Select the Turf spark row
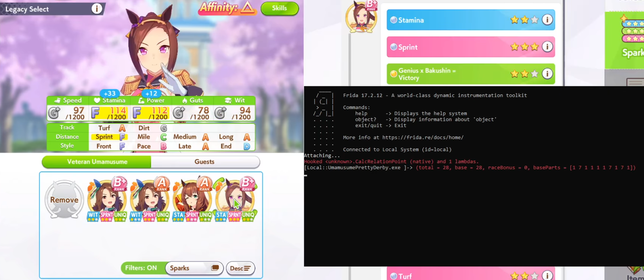This screenshot has height=280, width=644. click(471, 273)
